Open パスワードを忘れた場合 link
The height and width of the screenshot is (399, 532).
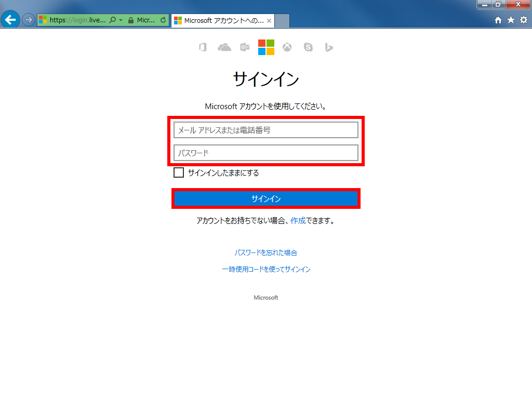point(266,252)
